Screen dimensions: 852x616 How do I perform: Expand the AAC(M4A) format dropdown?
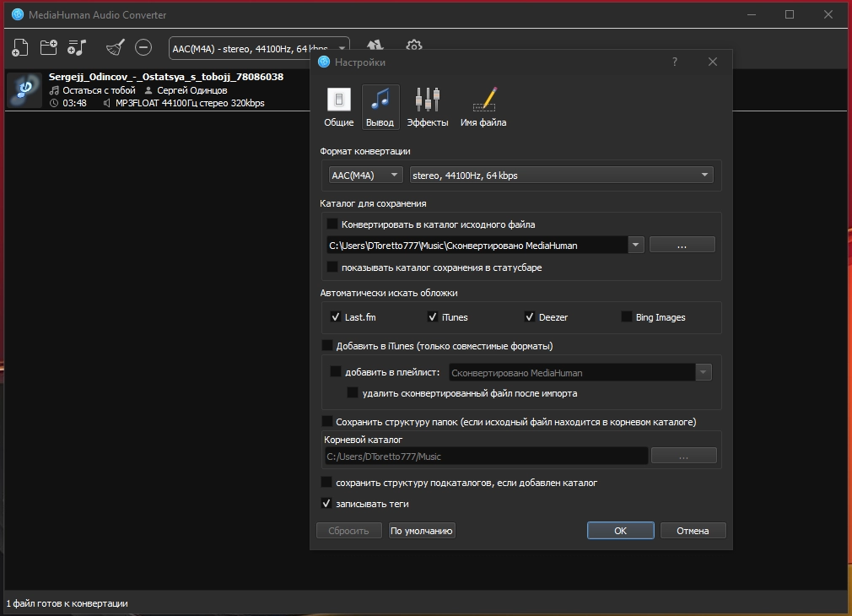tap(365, 175)
